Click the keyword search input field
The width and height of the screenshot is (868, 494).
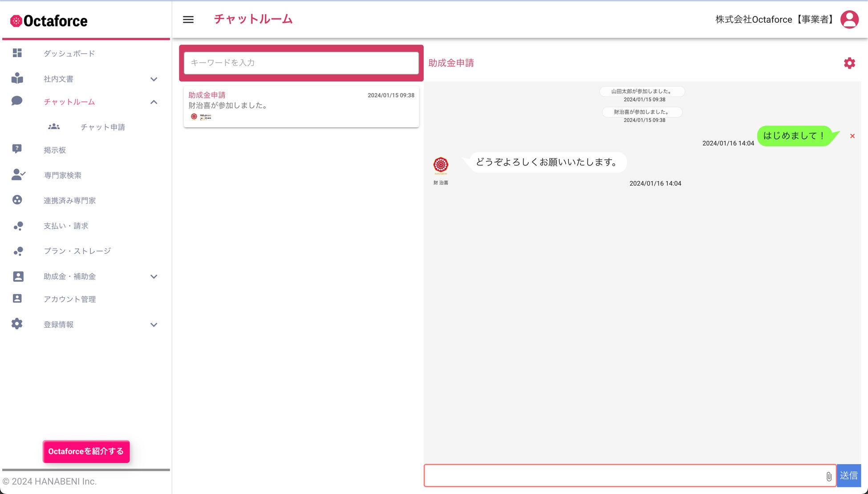click(x=301, y=63)
